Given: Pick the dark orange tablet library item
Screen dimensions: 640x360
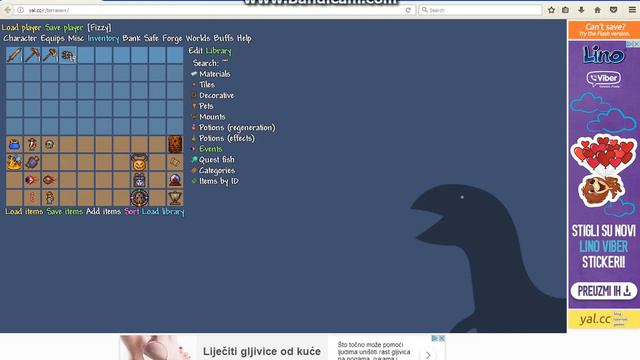Looking at the screenshot, I should tap(175, 144).
